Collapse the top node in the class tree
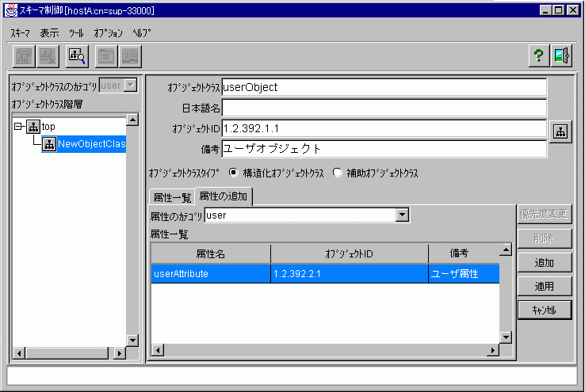This screenshot has width=585, height=392. coord(18,127)
